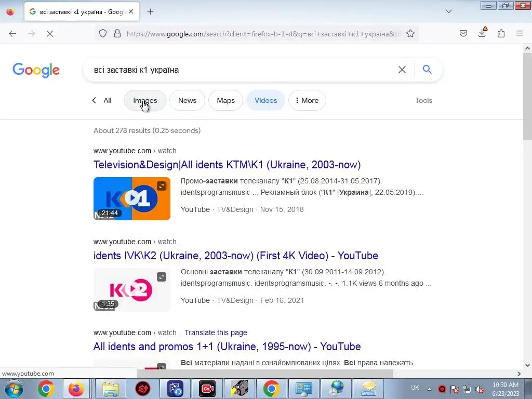Click the address bar URL
Viewport: 532px width, 399px height.
[x=263, y=34]
